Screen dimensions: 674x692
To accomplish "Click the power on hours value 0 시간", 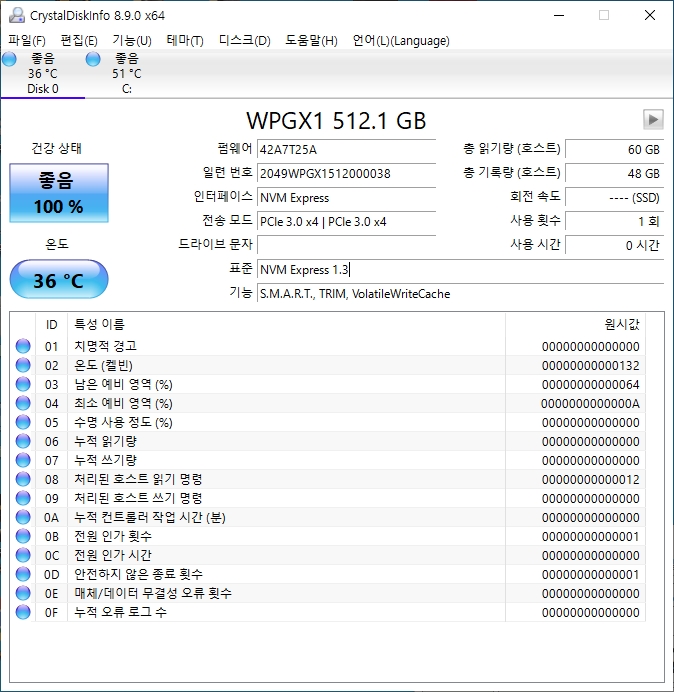I will point(614,245).
